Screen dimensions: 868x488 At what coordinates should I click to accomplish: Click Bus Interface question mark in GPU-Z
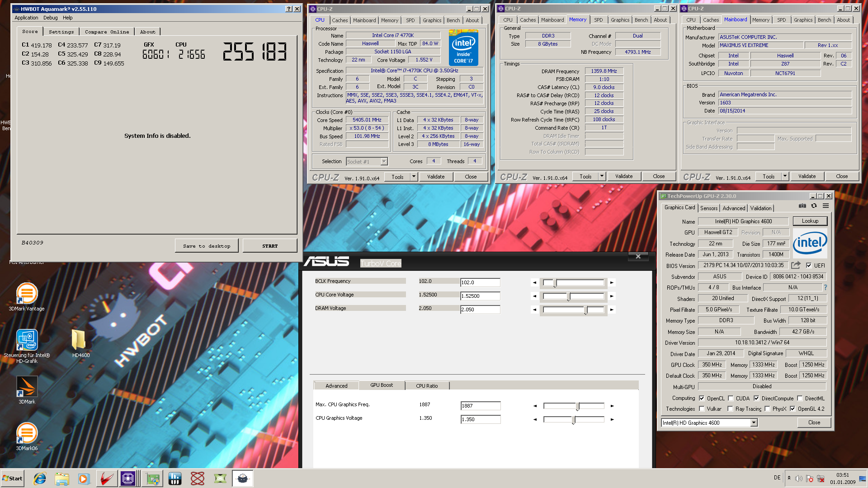tap(825, 287)
